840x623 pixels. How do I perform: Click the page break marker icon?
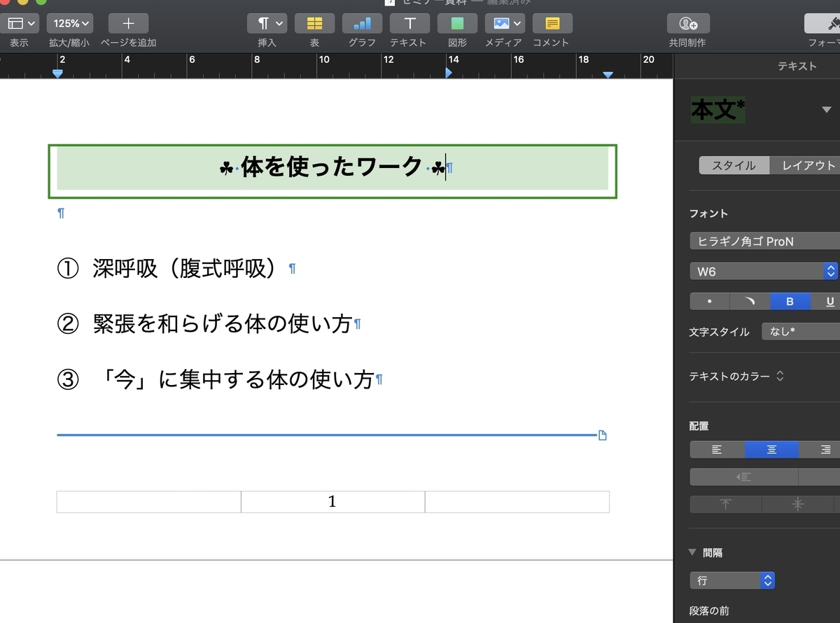603,435
